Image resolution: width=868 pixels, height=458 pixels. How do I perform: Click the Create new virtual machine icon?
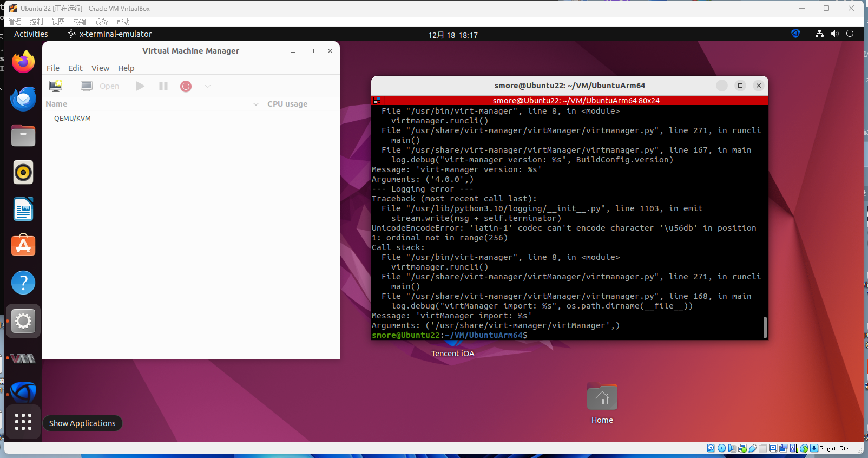click(x=56, y=86)
